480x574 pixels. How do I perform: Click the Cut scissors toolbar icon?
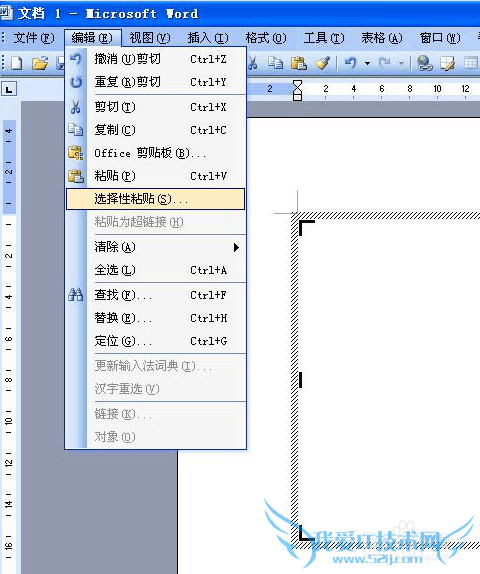[253, 63]
